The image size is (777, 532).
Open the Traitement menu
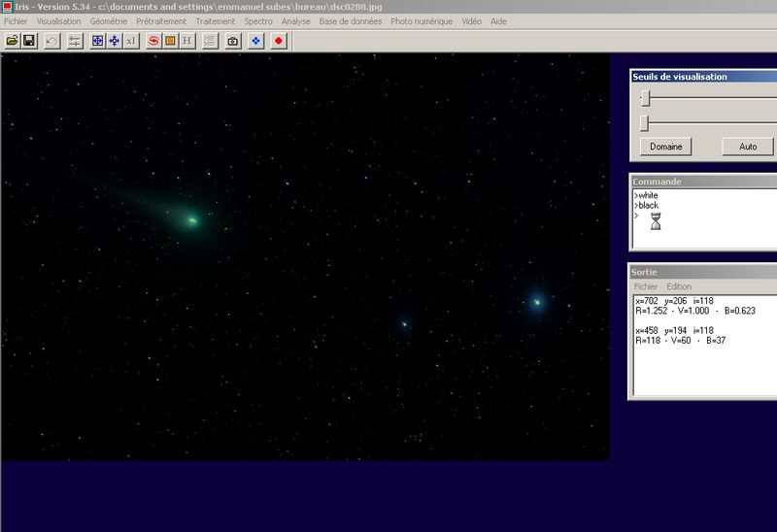215,21
